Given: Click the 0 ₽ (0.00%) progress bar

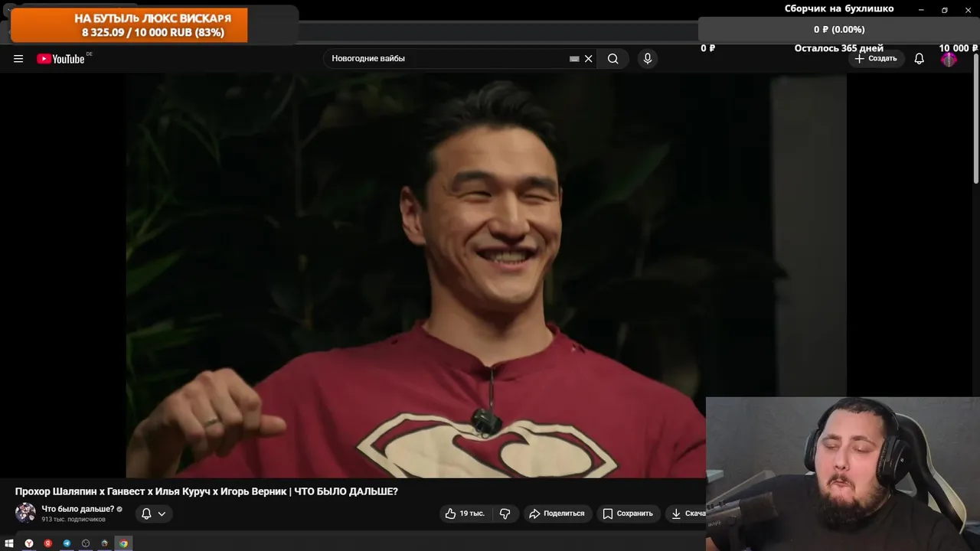Looking at the screenshot, I should tap(839, 30).
